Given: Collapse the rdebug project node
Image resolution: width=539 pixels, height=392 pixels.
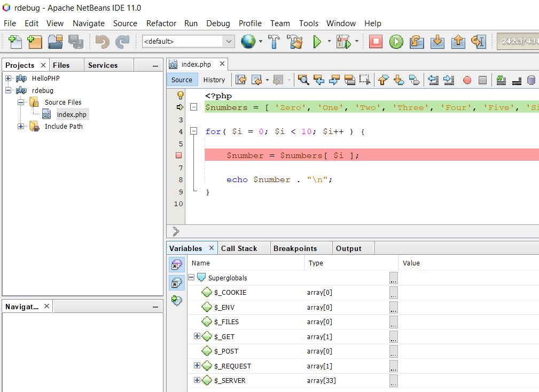Looking at the screenshot, I should [8, 90].
